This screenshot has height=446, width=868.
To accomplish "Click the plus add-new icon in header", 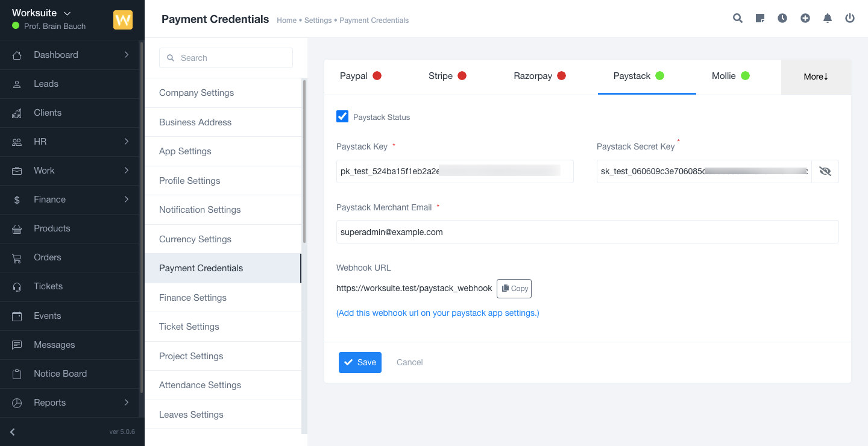I will [805, 18].
